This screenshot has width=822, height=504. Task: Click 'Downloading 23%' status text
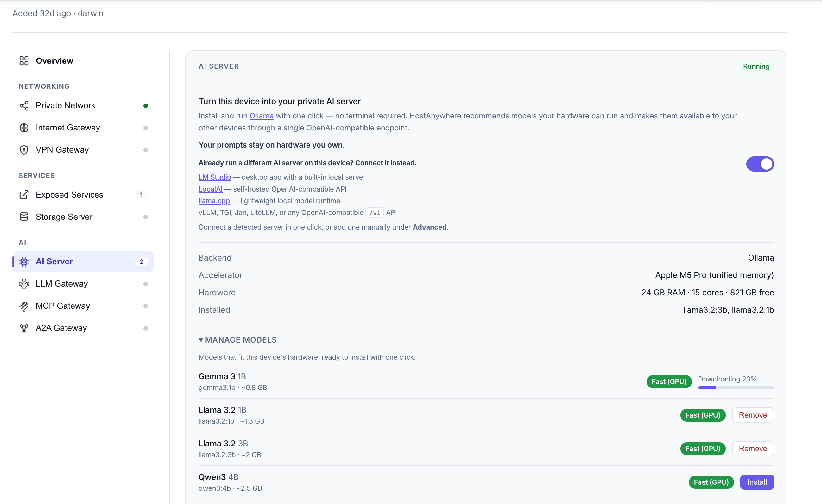(727, 379)
